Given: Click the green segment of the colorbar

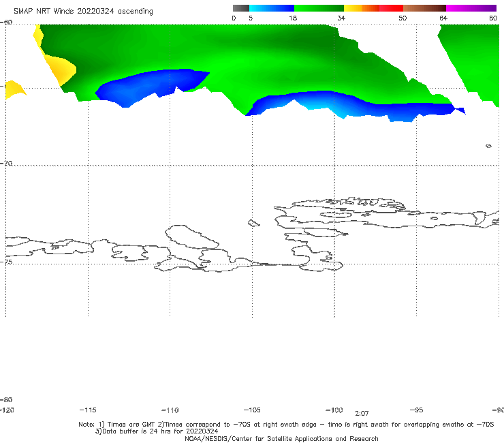Looking at the screenshot, I should point(319,8).
